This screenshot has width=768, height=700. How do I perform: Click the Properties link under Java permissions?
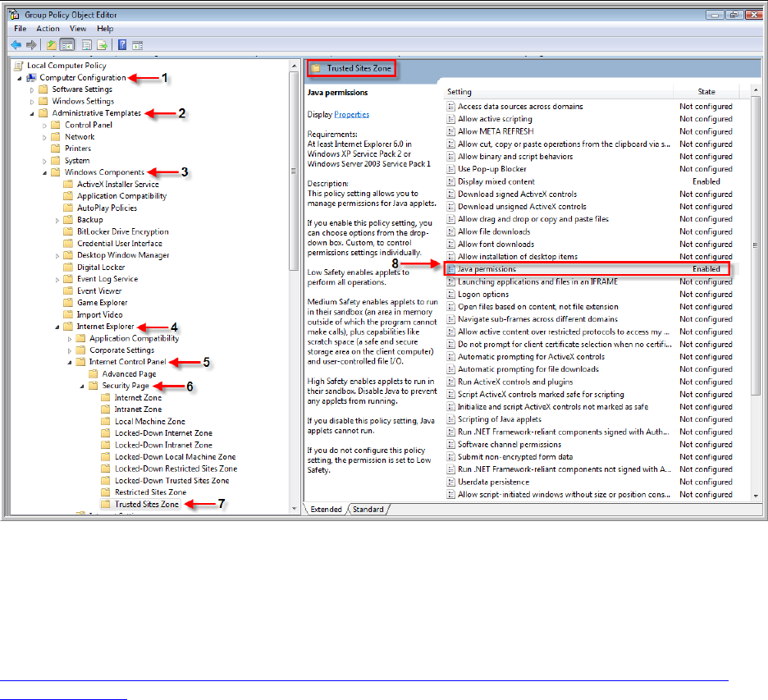(x=351, y=114)
